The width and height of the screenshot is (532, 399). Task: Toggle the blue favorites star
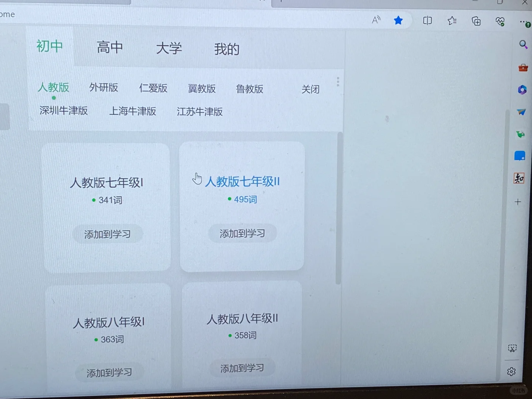coord(398,21)
